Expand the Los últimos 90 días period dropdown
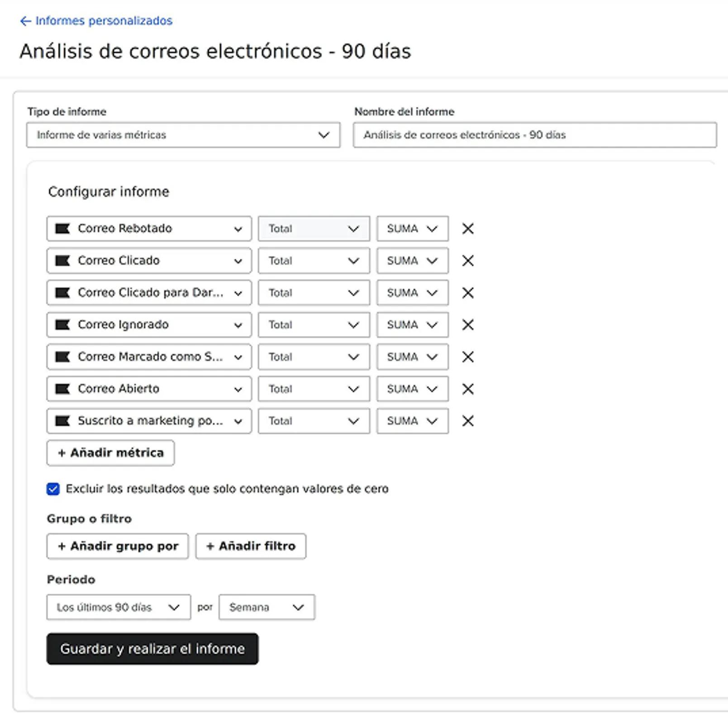Image resolution: width=728 pixels, height=724 pixels. pos(119,607)
